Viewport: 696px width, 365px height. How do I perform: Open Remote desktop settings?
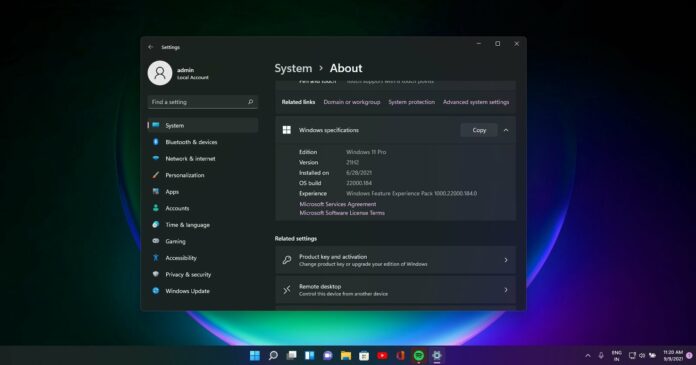click(395, 290)
